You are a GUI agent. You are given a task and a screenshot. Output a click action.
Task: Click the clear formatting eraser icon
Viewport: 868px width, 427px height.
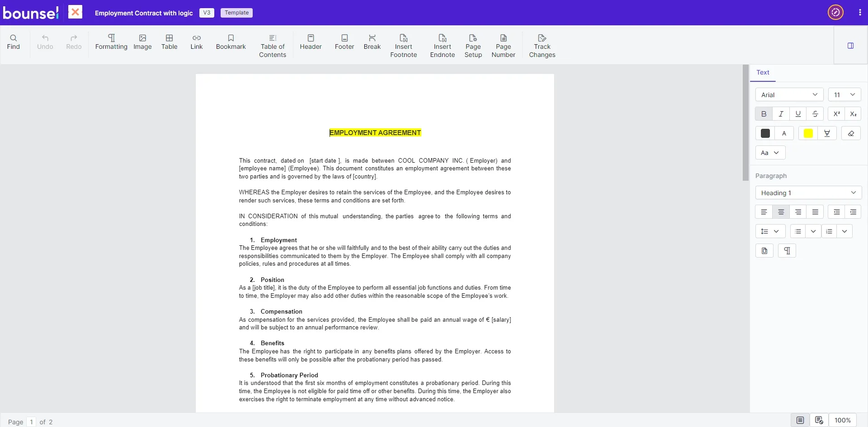coord(851,133)
